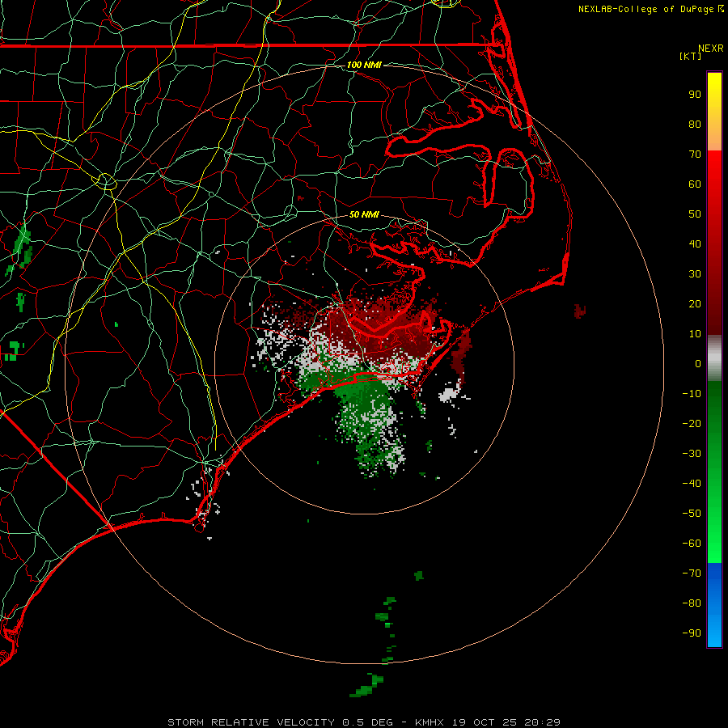Click the 50 value on the velocity scale
This screenshot has width=728, height=728.
[x=695, y=214]
